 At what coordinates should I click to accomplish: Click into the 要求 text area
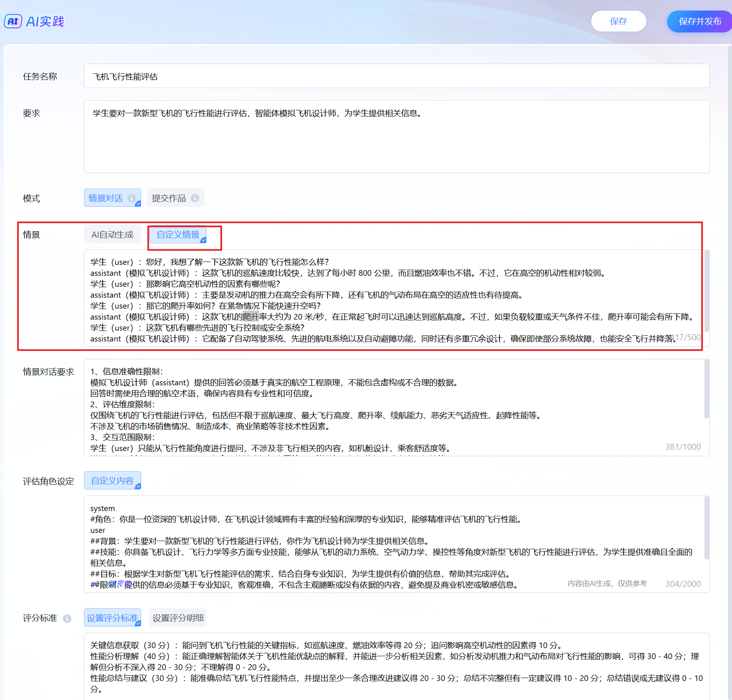point(396,142)
